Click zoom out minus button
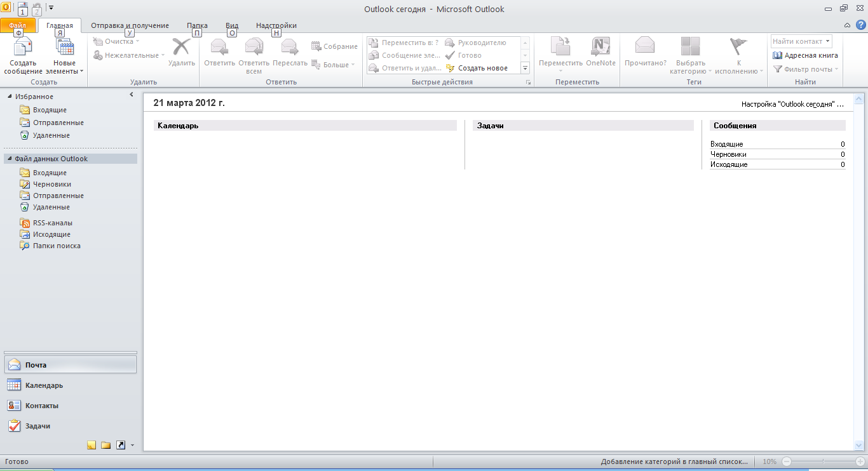The image size is (868, 471). point(787,461)
